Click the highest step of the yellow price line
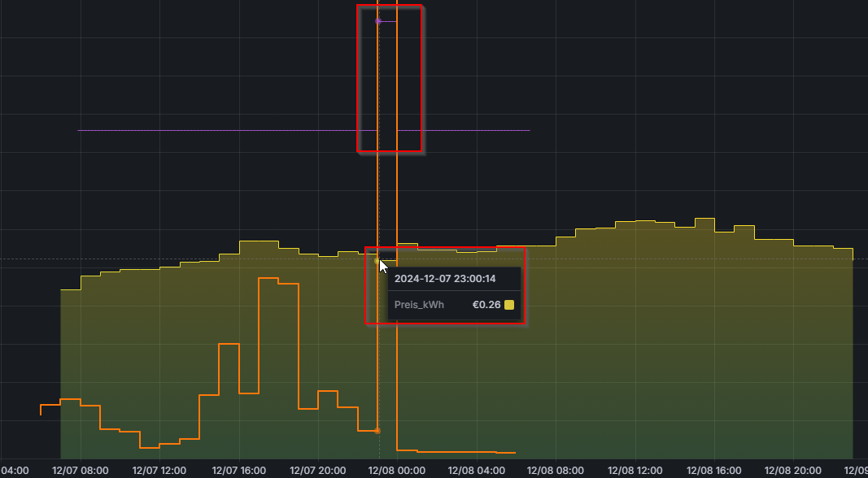868x478 pixels. click(x=704, y=219)
